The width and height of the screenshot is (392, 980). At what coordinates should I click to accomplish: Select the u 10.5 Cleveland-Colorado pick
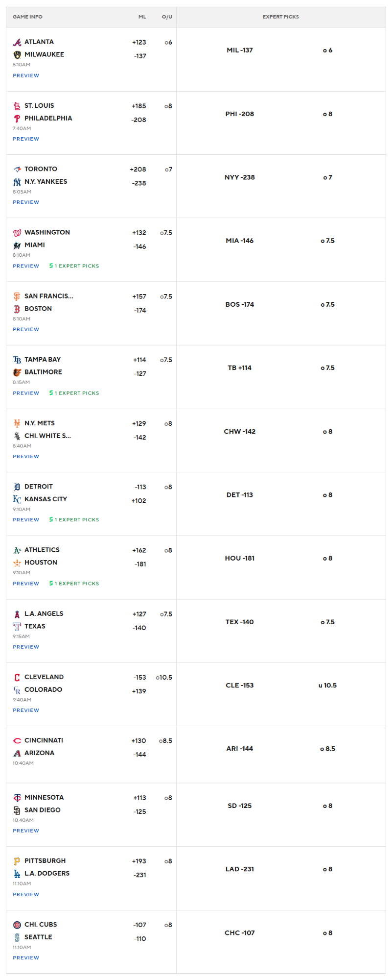tap(327, 686)
